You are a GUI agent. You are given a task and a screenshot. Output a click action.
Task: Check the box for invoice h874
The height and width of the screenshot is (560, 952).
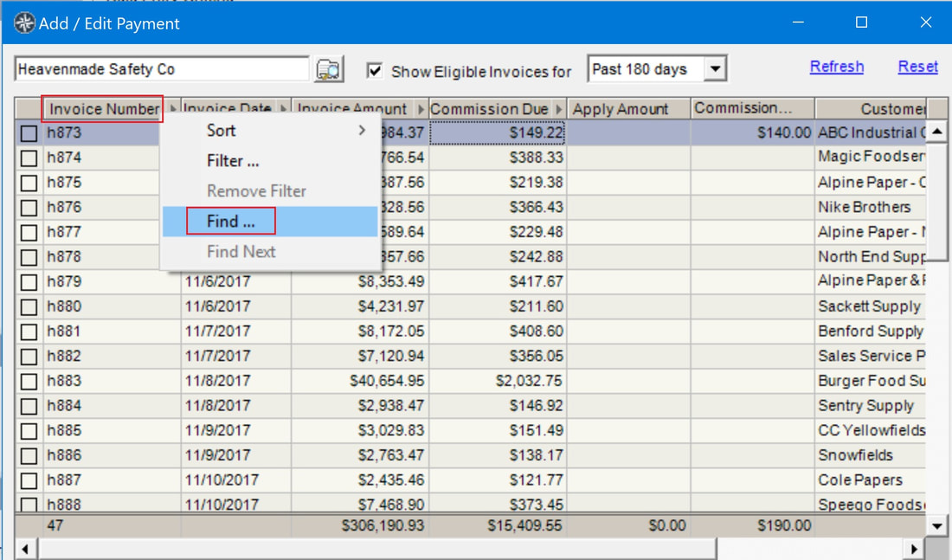(29, 158)
